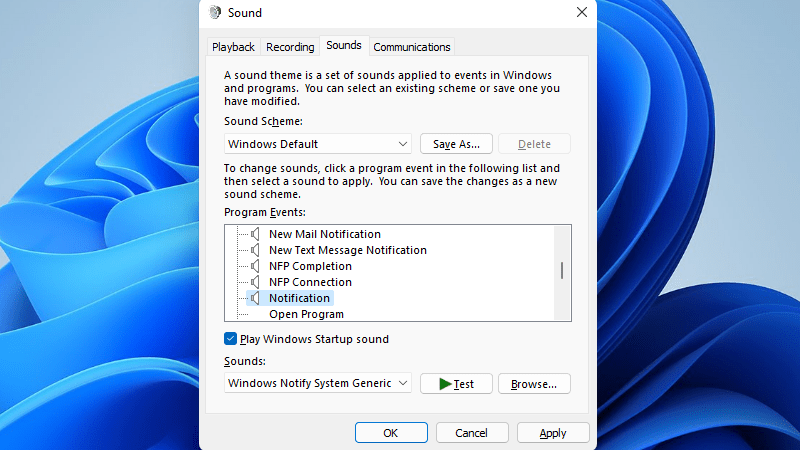The image size is (800, 450).
Task: Open the Communications tab
Action: tap(412, 47)
